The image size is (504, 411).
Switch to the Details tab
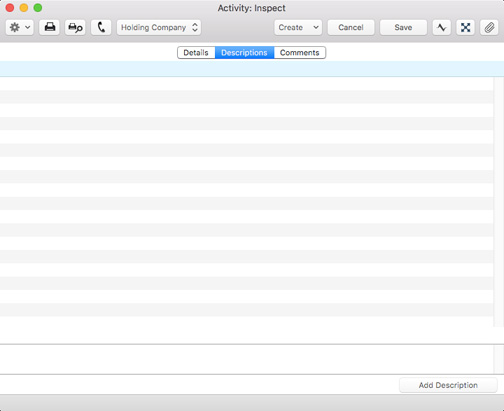pyautogui.click(x=196, y=53)
